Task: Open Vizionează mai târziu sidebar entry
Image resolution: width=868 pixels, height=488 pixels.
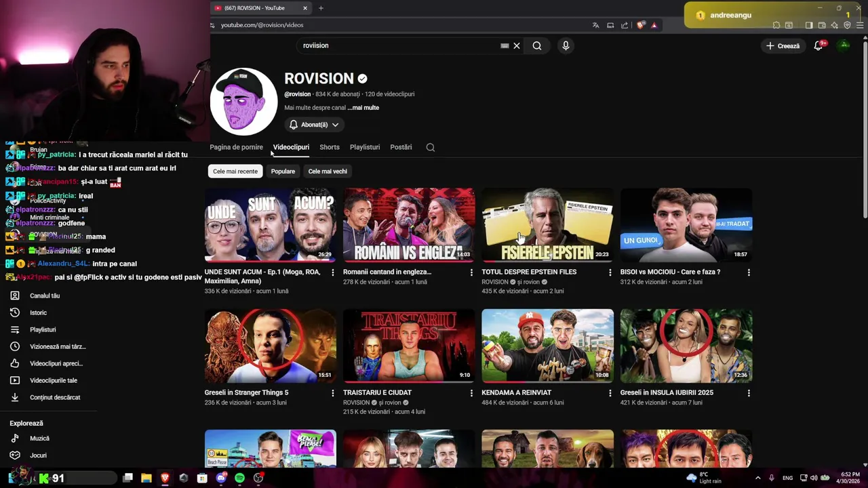Action: [x=58, y=347]
